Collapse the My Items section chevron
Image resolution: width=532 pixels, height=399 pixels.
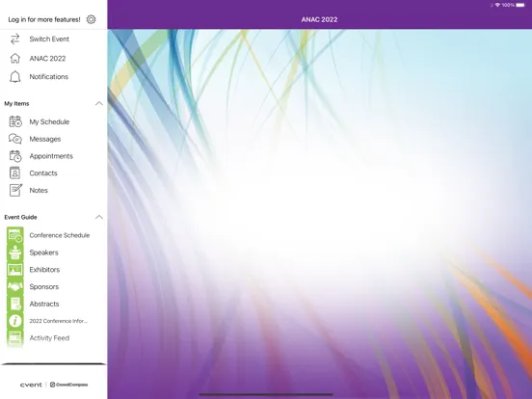click(x=99, y=103)
